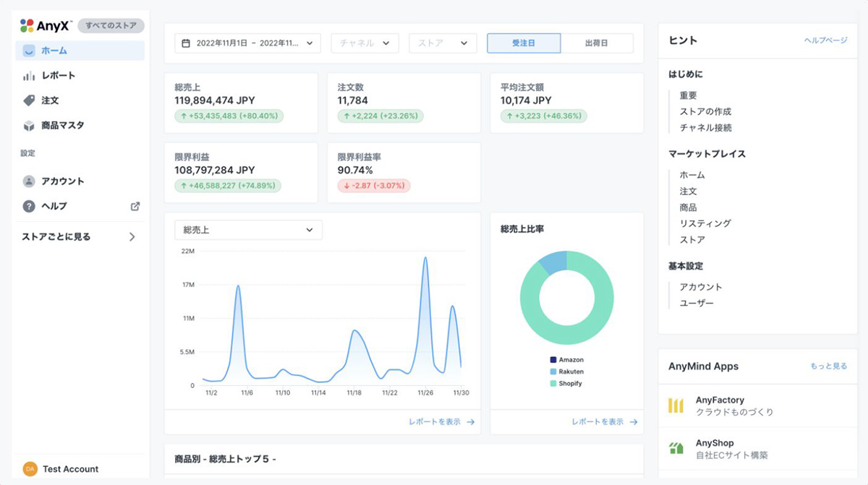Click arrow next to donut chart レポートを表示
868x485 pixels.
tap(634, 422)
